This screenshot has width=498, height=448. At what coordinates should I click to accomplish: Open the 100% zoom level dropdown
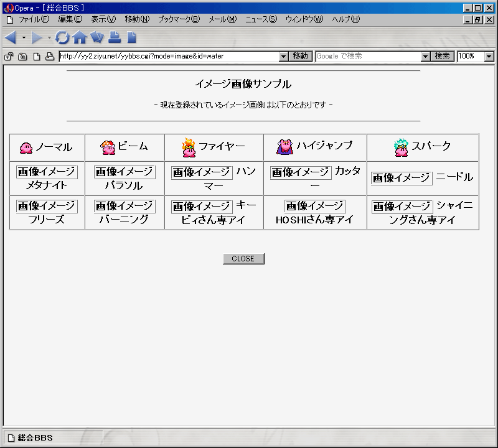489,57
